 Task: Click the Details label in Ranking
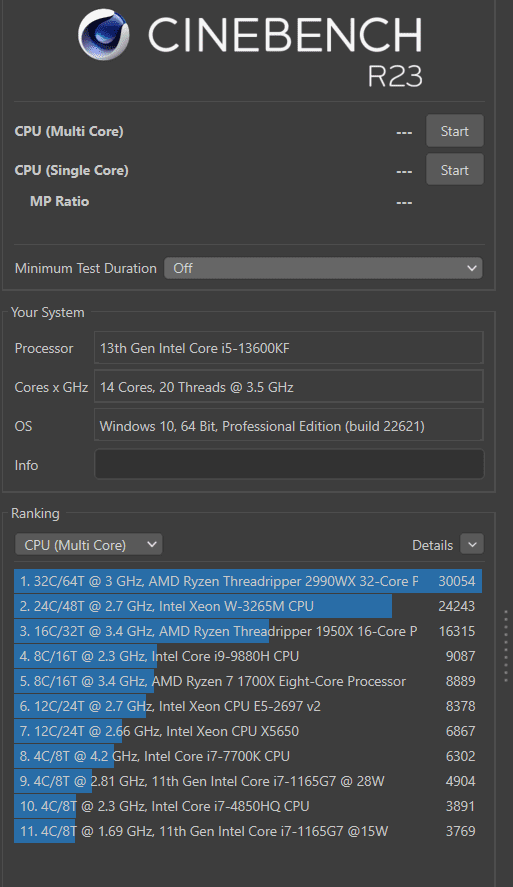point(433,545)
